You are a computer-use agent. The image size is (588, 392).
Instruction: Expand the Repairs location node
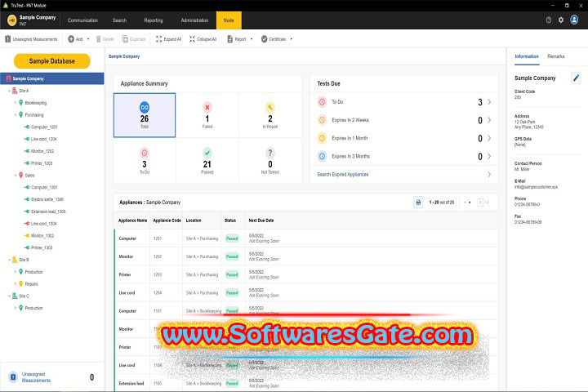pyautogui.click(x=16, y=284)
